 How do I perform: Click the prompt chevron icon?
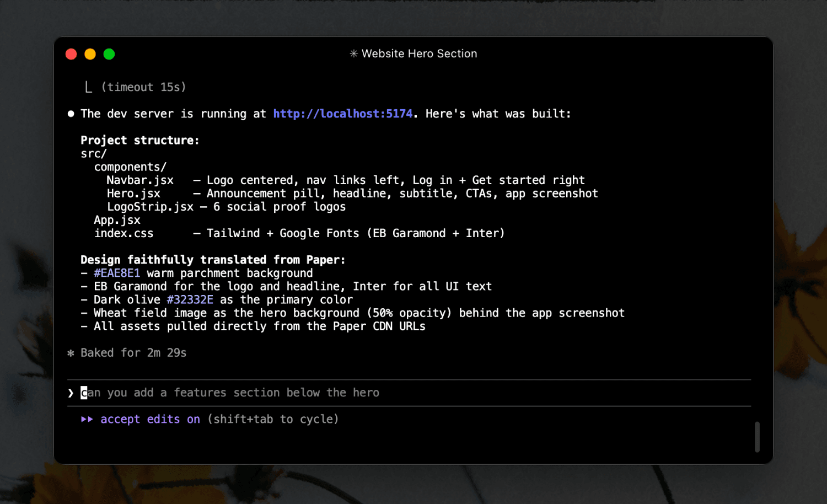[x=71, y=393]
